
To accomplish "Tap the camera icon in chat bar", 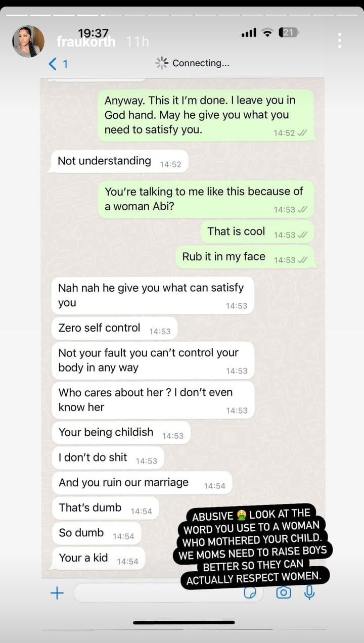I will 284,592.
